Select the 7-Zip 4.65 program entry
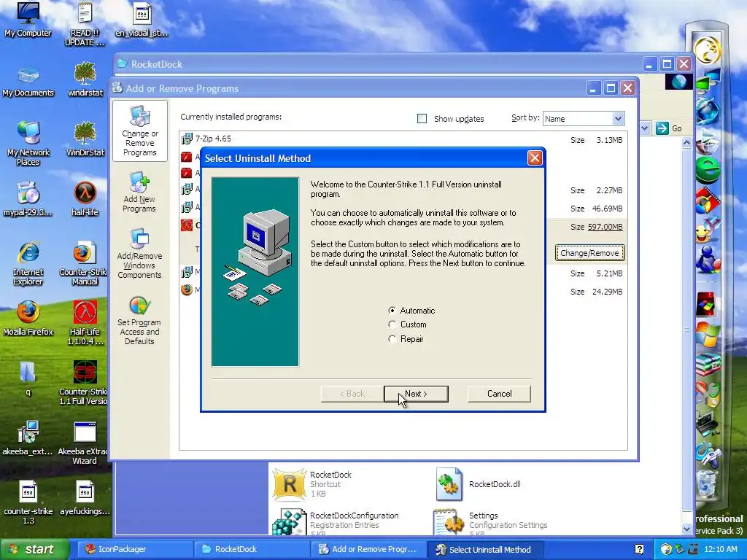Screen dimensions: 747x560 pyautogui.click(x=403, y=139)
